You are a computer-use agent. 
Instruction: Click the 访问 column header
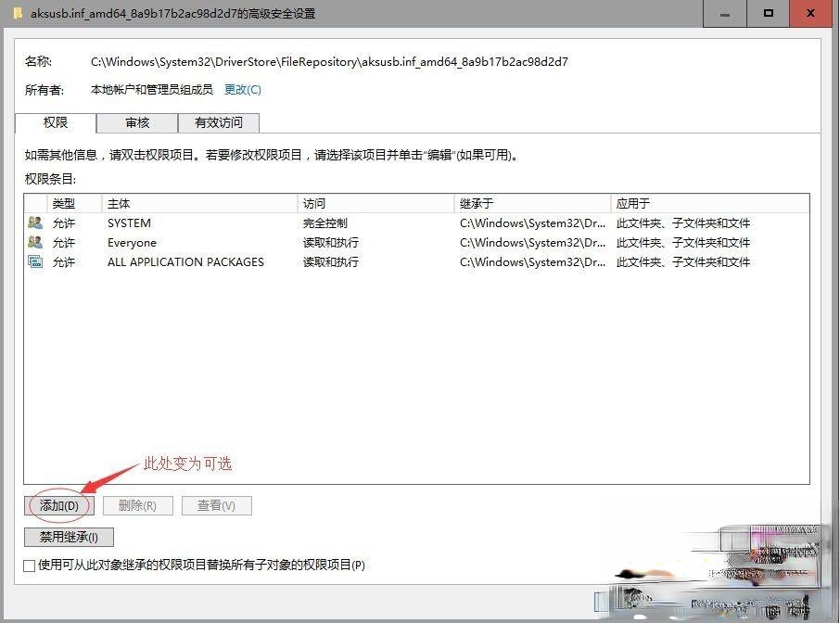pos(371,203)
